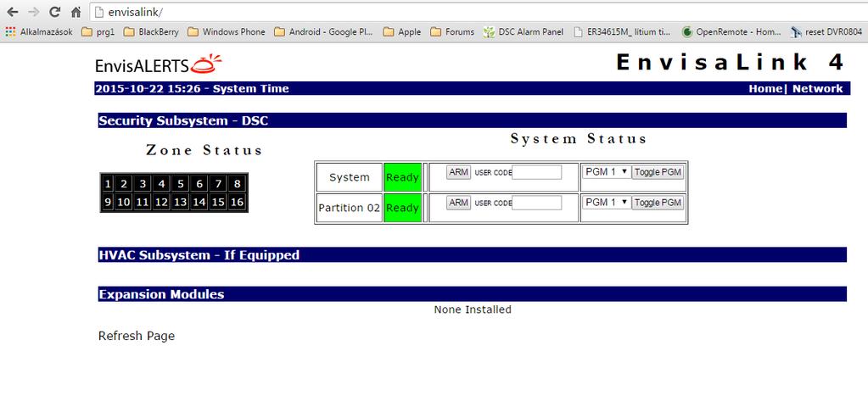Select zone 16 indicator

[x=237, y=203]
